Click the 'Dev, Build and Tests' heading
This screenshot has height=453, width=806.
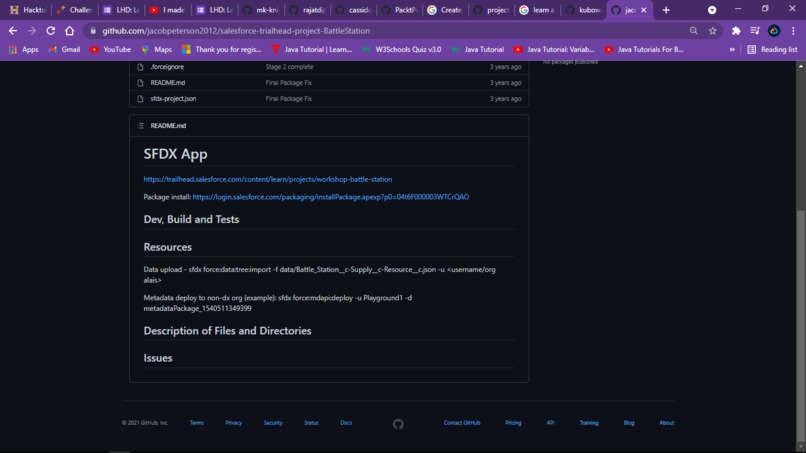pos(191,219)
